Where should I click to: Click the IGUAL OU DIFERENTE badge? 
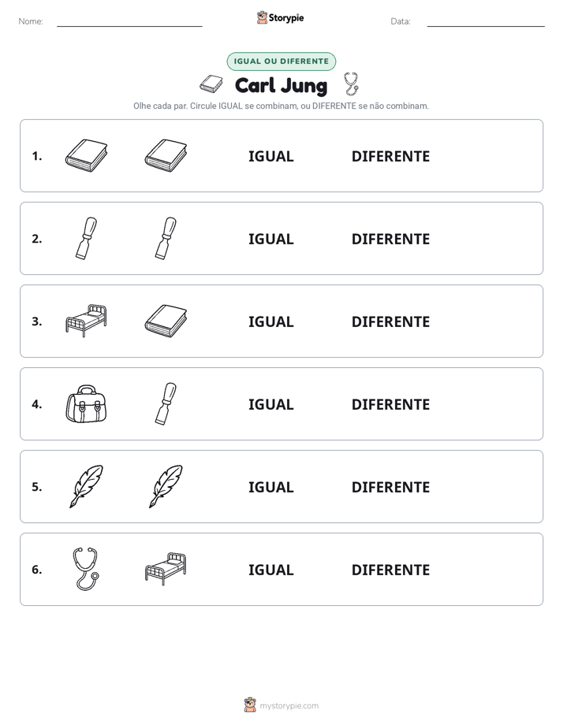tap(281, 61)
